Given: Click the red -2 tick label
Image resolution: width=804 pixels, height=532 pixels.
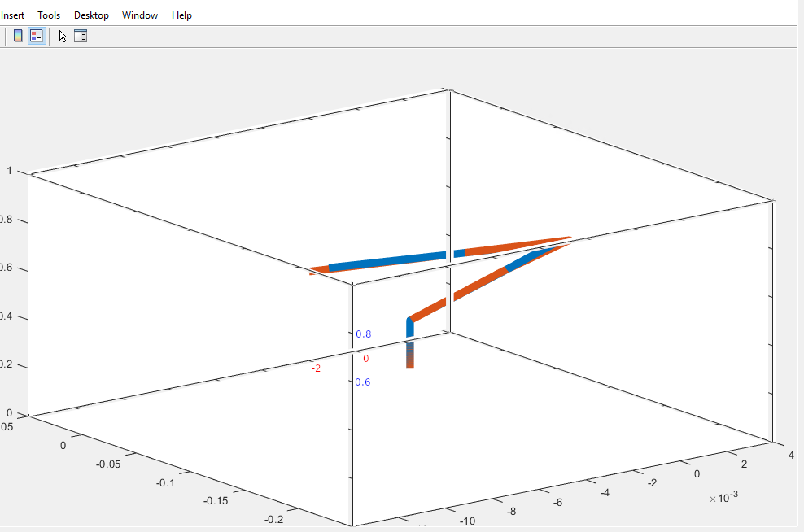Looking at the screenshot, I should [316, 368].
